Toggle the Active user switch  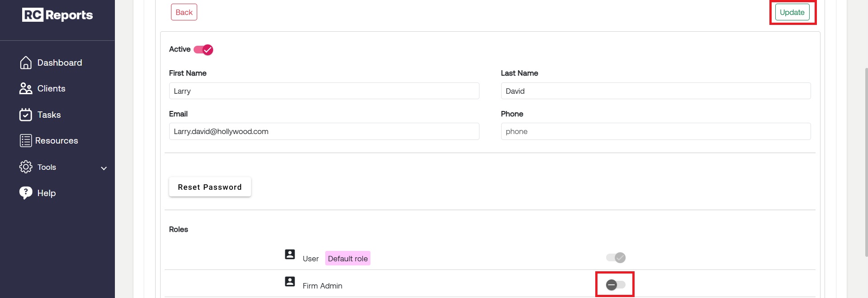[203, 49]
